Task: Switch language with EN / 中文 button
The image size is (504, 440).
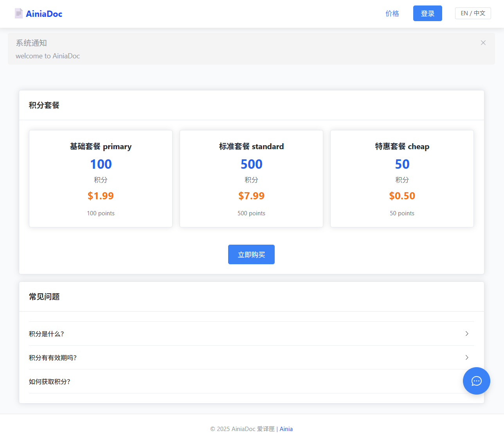Action: (473, 13)
